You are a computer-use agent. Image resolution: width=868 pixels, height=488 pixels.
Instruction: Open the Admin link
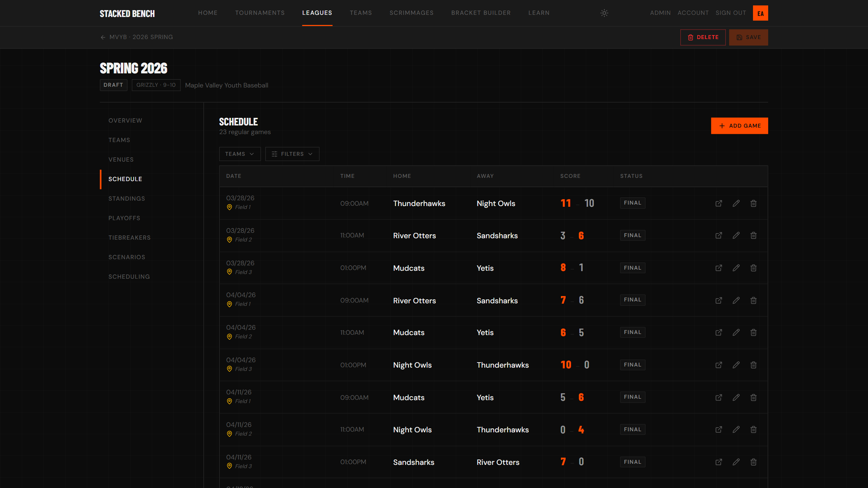[x=660, y=13]
